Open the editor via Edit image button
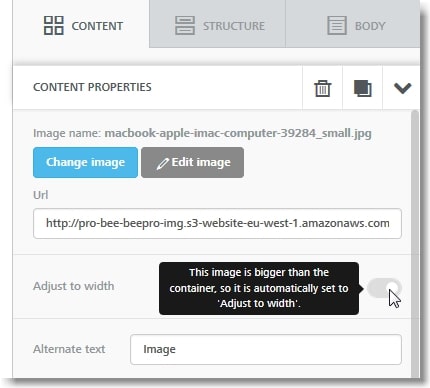The height and width of the screenshot is (388, 430). coord(192,162)
